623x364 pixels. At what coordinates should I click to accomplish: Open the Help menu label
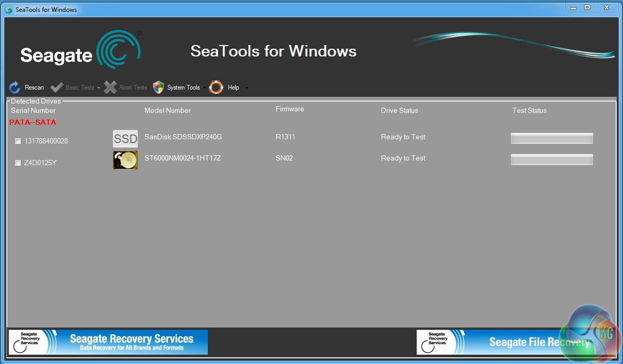[234, 88]
